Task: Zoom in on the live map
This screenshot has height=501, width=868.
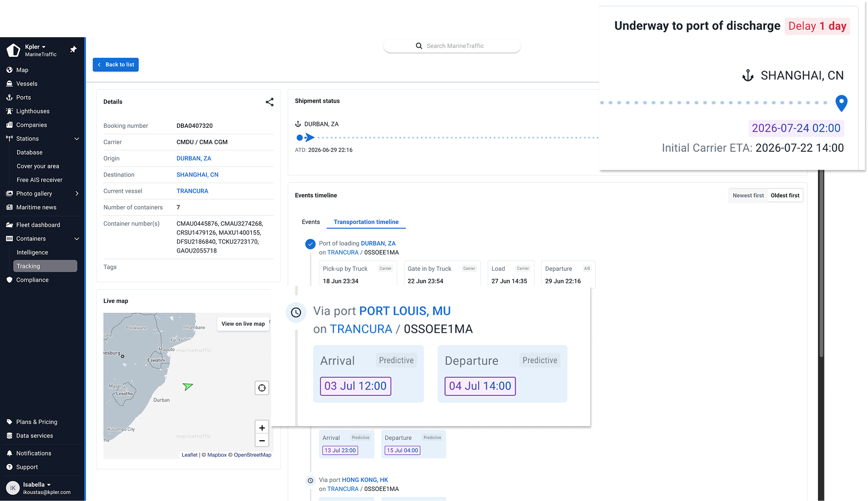Action: point(262,428)
